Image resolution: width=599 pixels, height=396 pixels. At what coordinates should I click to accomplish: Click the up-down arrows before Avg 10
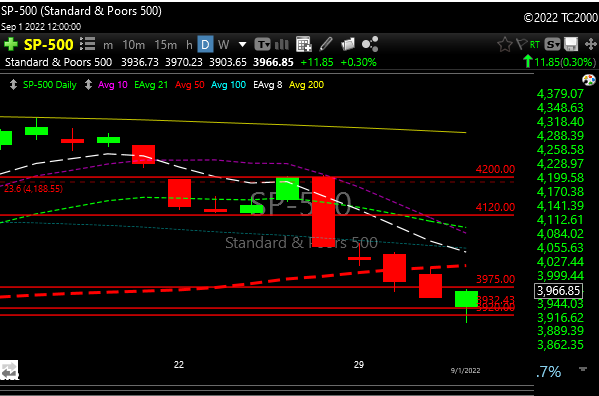[x=88, y=85]
